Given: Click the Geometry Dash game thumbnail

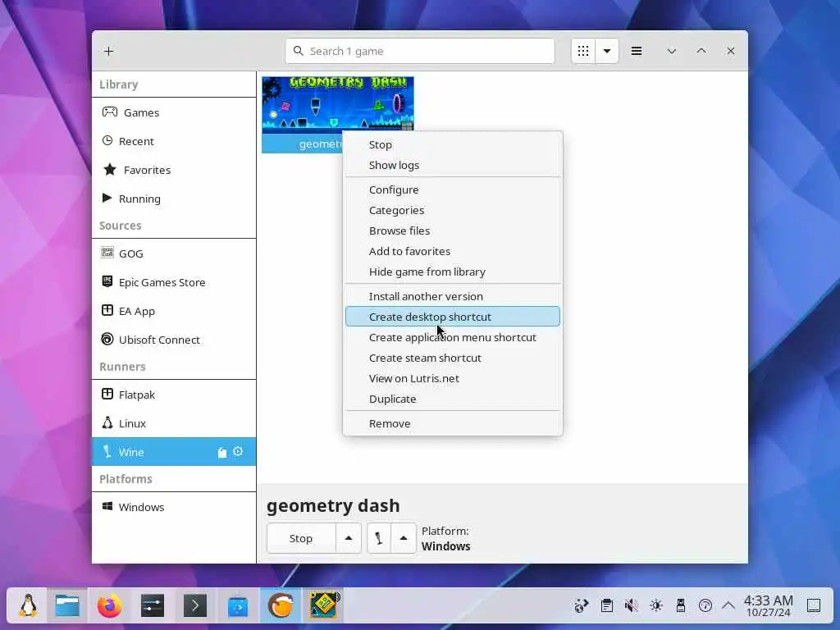Looking at the screenshot, I should tap(337, 104).
